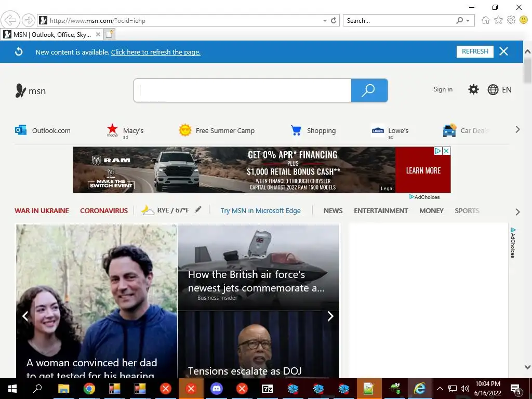Open the Lowe's shortcut
The height and width of the screenshot is (399, 532).
click(x=390, y=131)
